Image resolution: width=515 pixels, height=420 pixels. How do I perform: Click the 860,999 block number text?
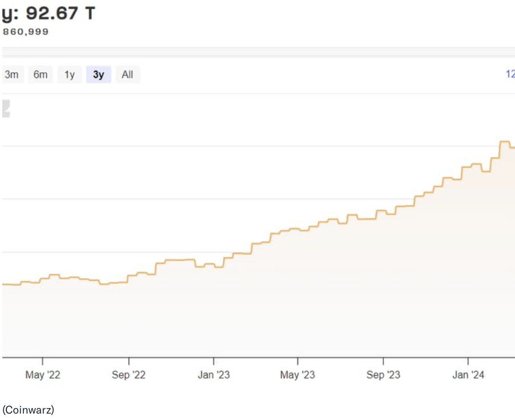click(26, 32)
